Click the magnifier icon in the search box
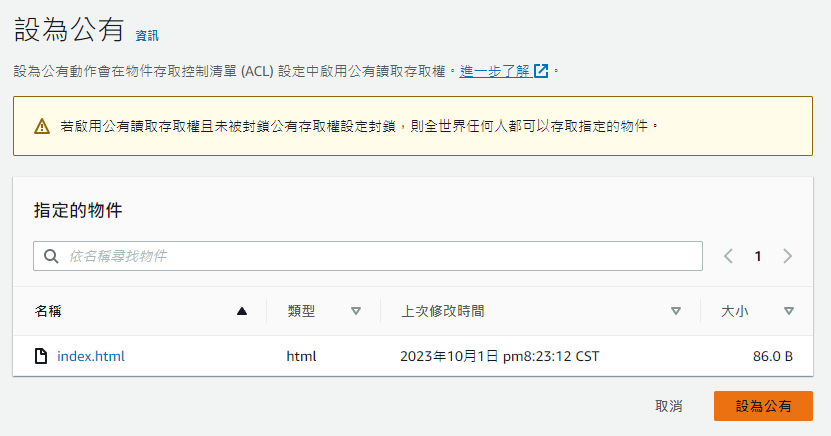 tap(51, 256)
